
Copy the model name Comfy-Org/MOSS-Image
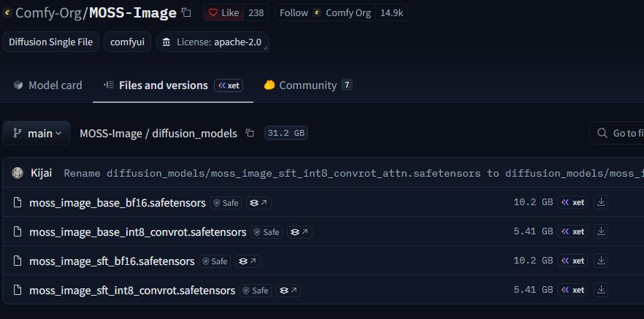(186, 12)
